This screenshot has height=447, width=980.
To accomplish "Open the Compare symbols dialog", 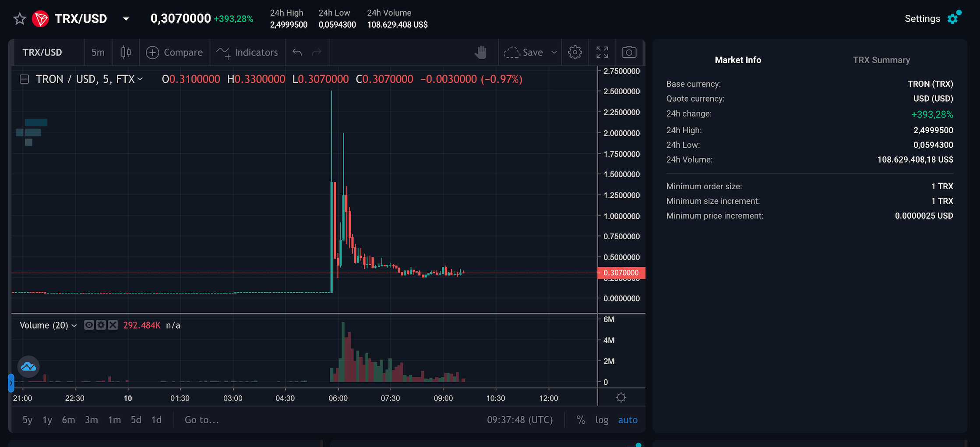I will [174, 53].
